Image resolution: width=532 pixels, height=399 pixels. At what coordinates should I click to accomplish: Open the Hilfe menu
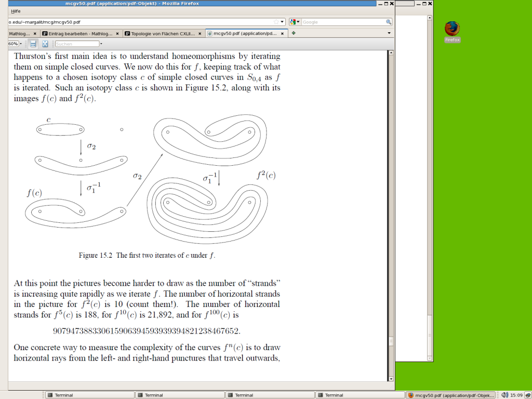(x=16, y=11)
